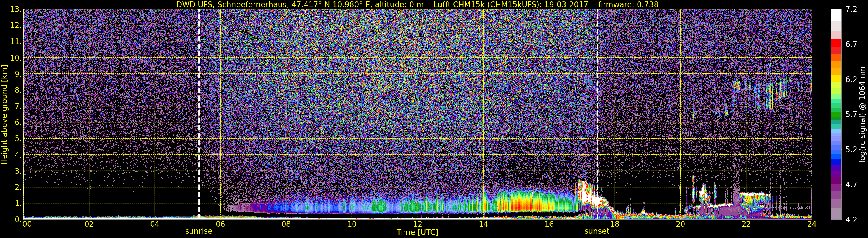Screen dimensions: 868x238
Task: Click the '1.' height axis tick
Action: coord(18,203)
